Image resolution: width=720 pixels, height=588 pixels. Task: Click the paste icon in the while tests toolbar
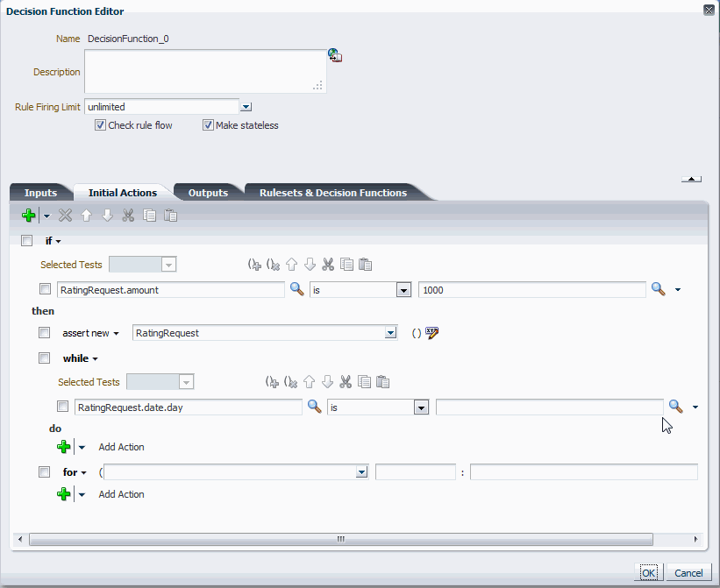pyautogui.click(x=382, y=382)
